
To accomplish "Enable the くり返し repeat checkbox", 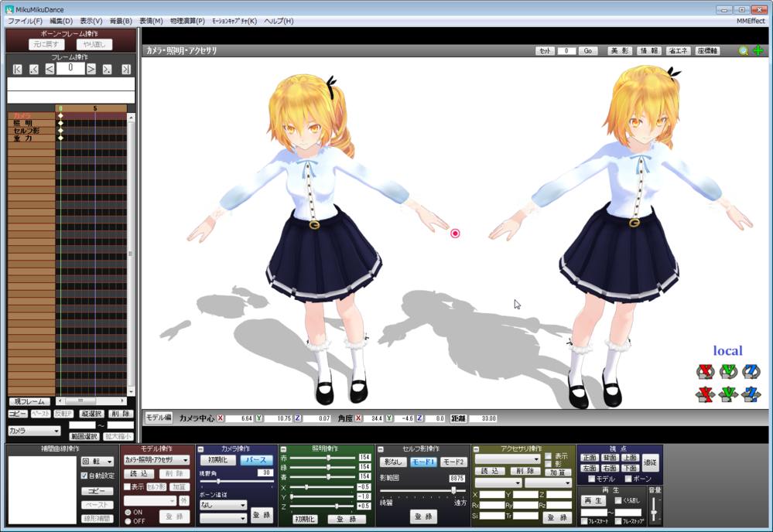I will point(618,501).
